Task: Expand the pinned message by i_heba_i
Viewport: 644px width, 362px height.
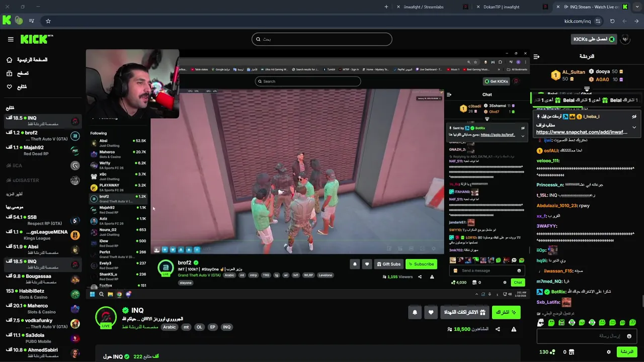Action: [634, 127]
